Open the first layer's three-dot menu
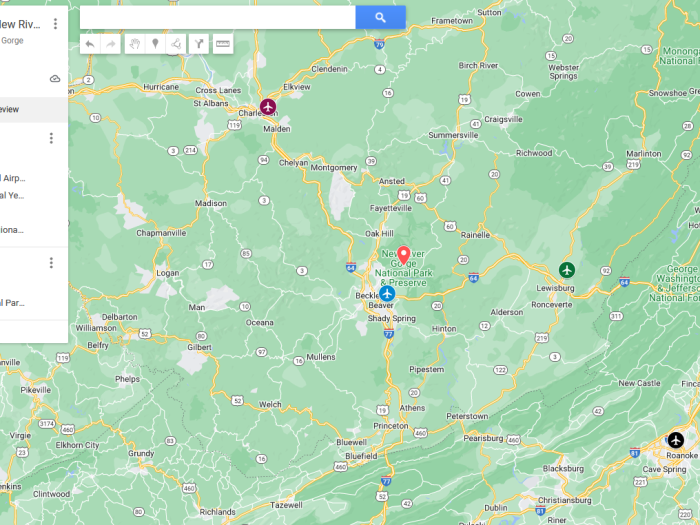 pos(51,138)
